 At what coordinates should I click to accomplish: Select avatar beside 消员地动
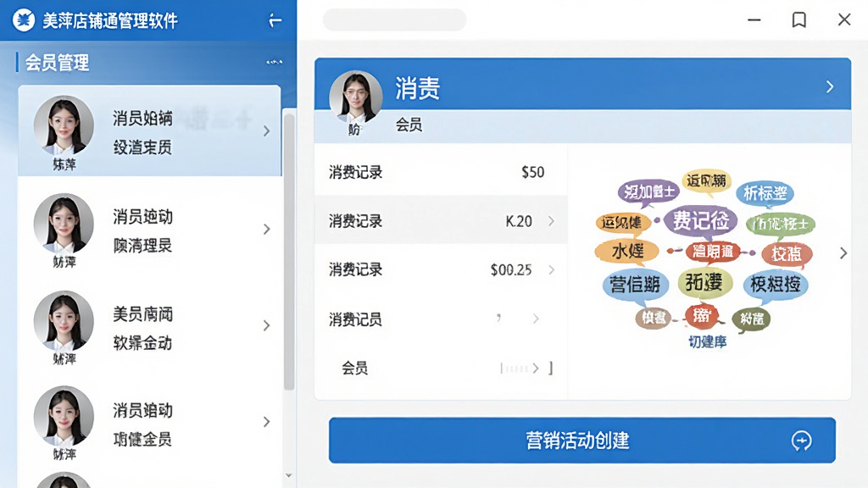[64, 223]
